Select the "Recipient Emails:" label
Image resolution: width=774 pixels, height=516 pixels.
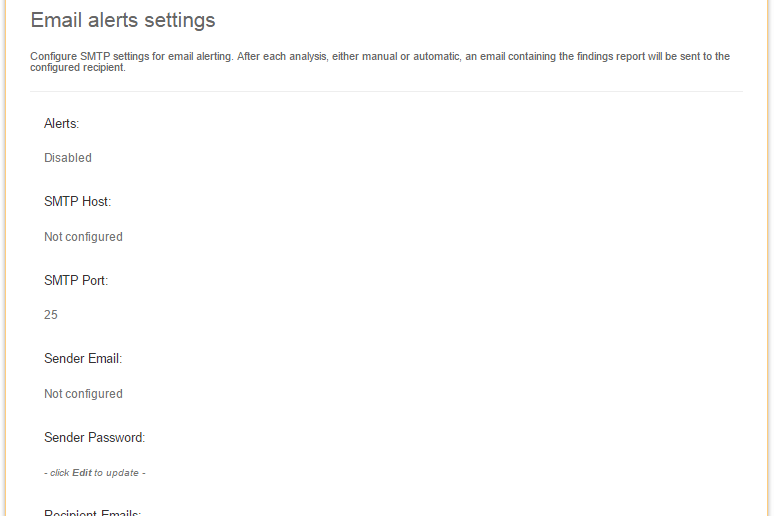pos(93,512)
